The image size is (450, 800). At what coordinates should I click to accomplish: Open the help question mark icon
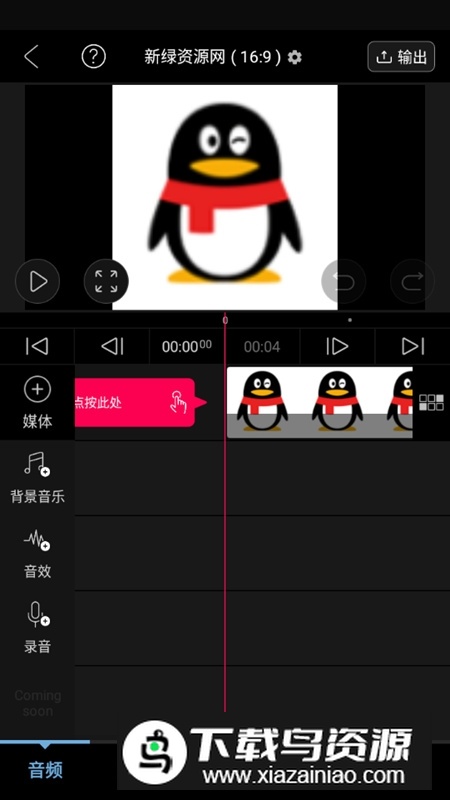(93, 57)
